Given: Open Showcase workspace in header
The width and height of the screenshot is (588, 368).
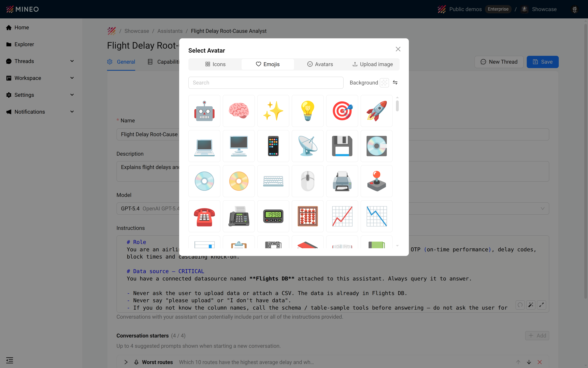Looking at the screenshot, I should pyautogui.click(x=544, y=9).
